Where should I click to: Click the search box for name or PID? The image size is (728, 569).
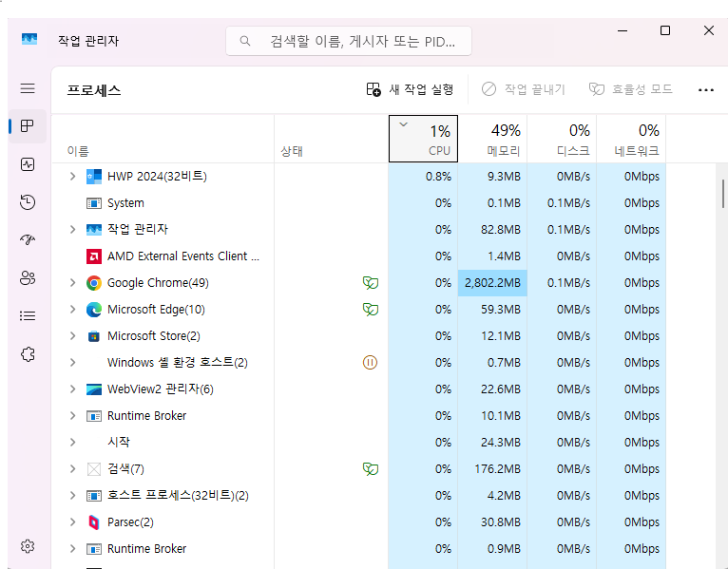point(349,41)
